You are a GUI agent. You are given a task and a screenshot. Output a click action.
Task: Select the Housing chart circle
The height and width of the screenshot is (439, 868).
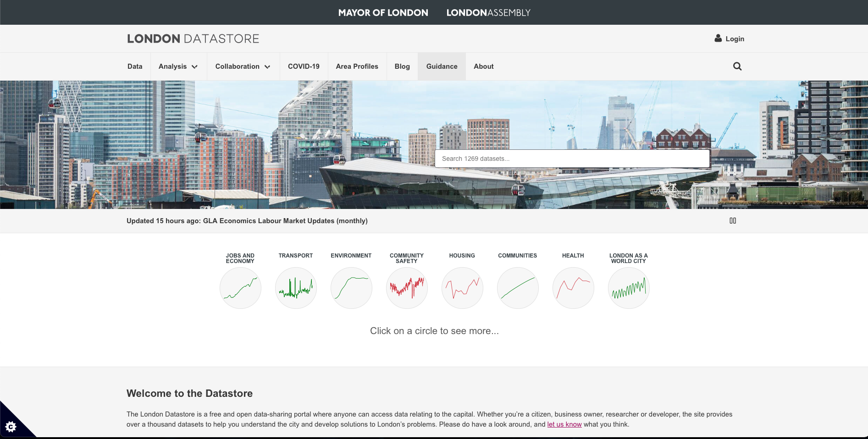[x=462, y=288]
